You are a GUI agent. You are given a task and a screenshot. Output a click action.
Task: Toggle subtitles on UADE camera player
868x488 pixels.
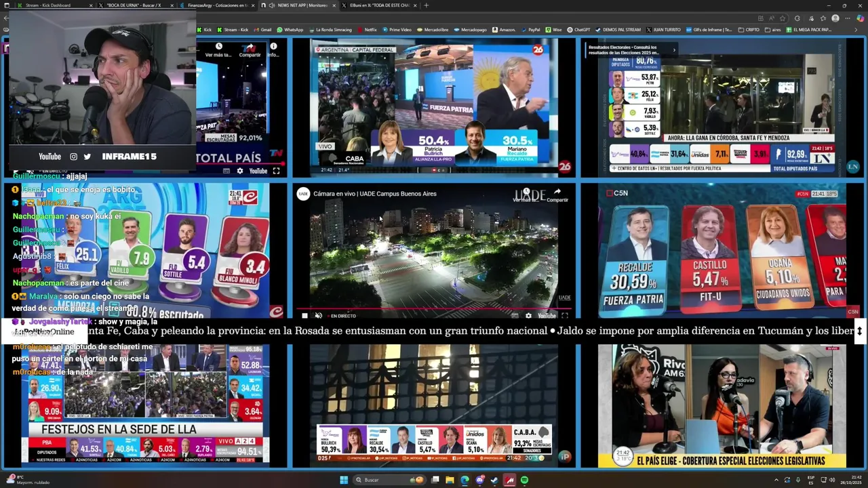pos(515,316)
